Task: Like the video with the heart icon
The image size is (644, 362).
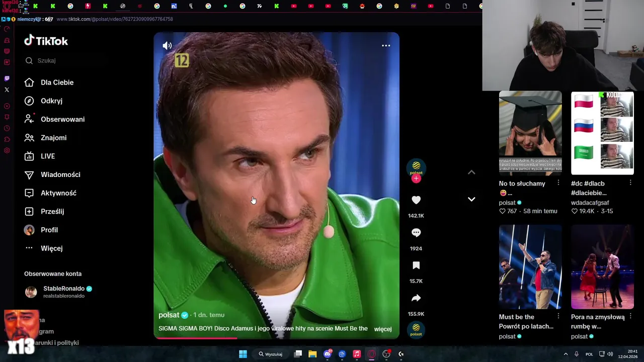Action: pos(416,200)
